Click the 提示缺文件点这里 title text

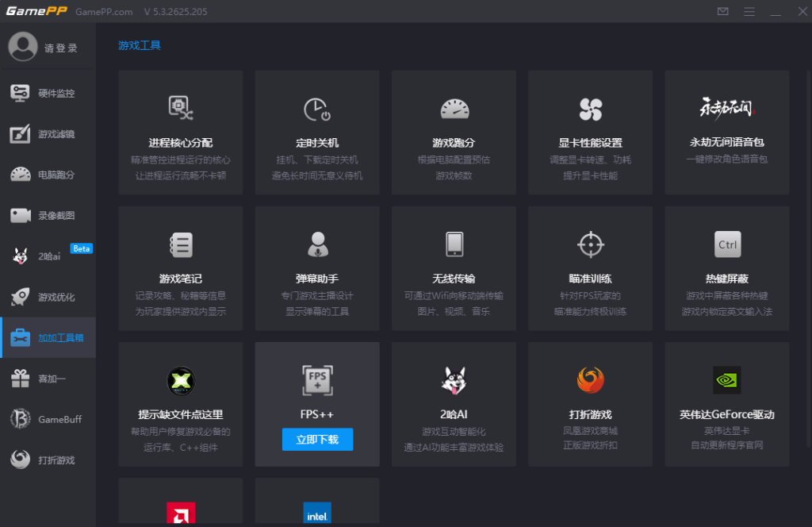point(181,414)
